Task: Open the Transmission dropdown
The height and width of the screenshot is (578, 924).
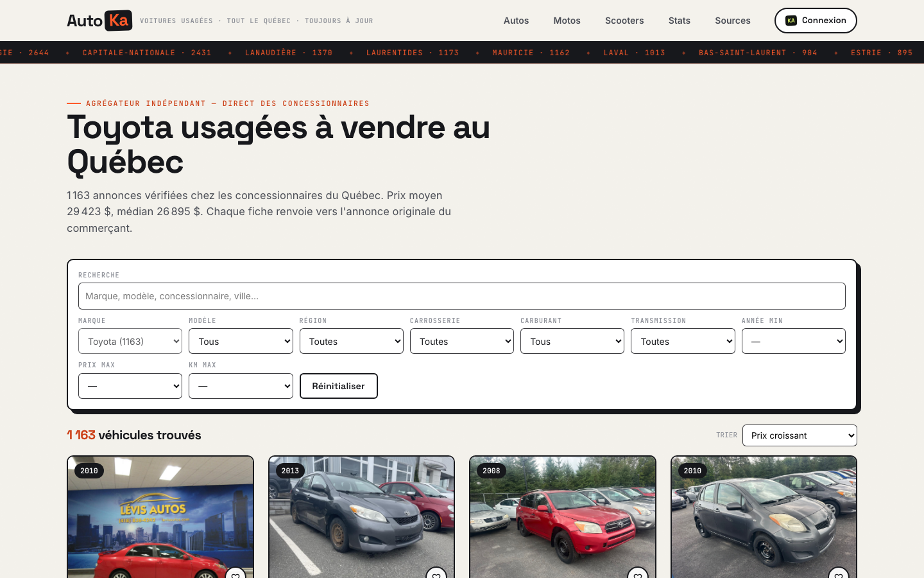Action: click(x=683, y=341)
